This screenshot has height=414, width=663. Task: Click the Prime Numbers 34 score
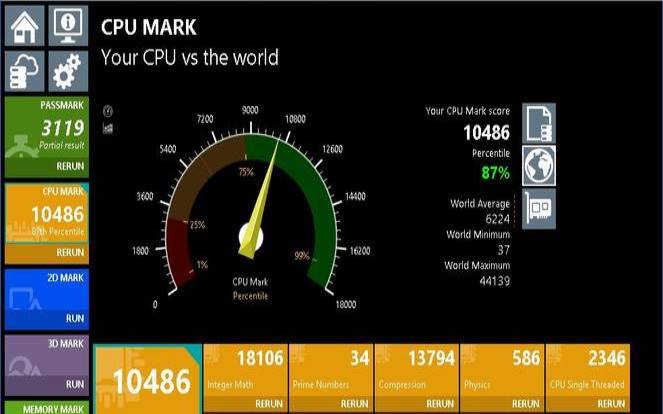360,358
